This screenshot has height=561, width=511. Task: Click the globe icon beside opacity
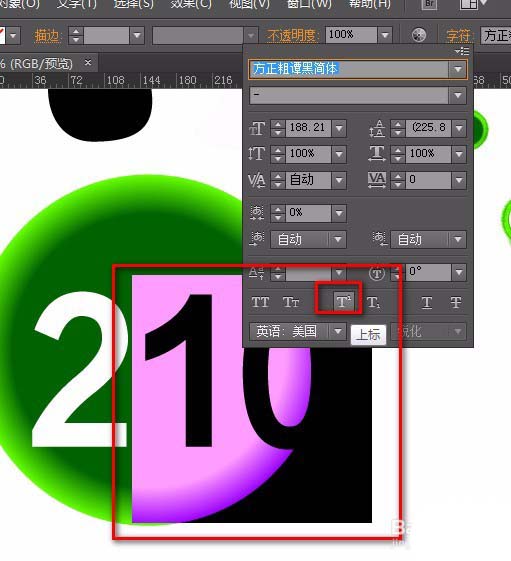(419, 35)
